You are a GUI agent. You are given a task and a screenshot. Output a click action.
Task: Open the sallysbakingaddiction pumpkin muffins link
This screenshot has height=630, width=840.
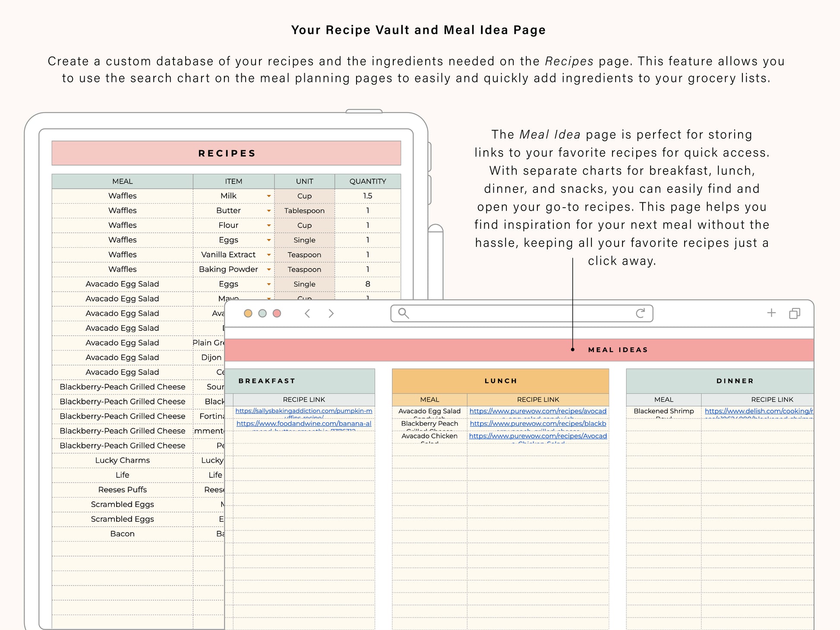tap(303, 411)
